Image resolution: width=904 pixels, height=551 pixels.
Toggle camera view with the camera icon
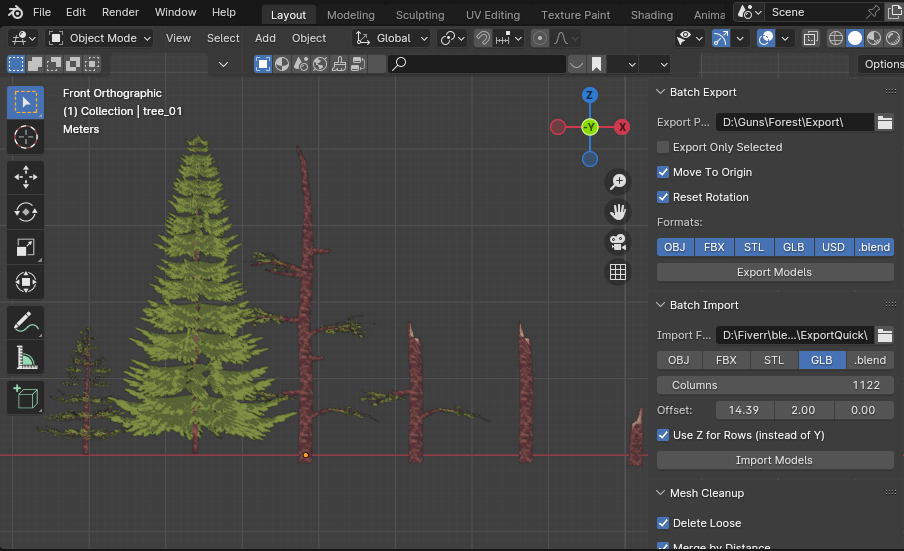click(x=618, y=242)
